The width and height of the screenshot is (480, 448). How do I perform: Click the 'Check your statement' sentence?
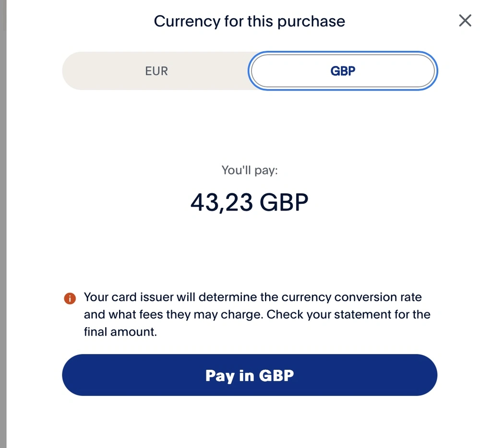click(348, 315)
